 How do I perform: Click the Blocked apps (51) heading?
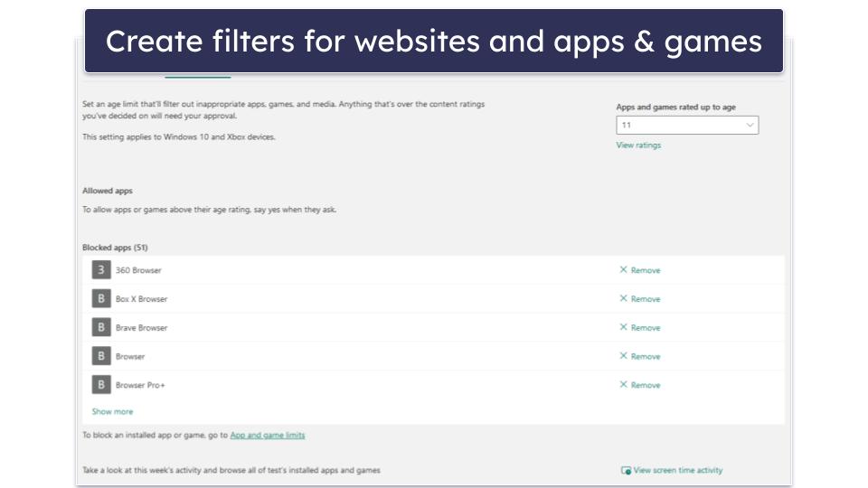click(115, 248)
